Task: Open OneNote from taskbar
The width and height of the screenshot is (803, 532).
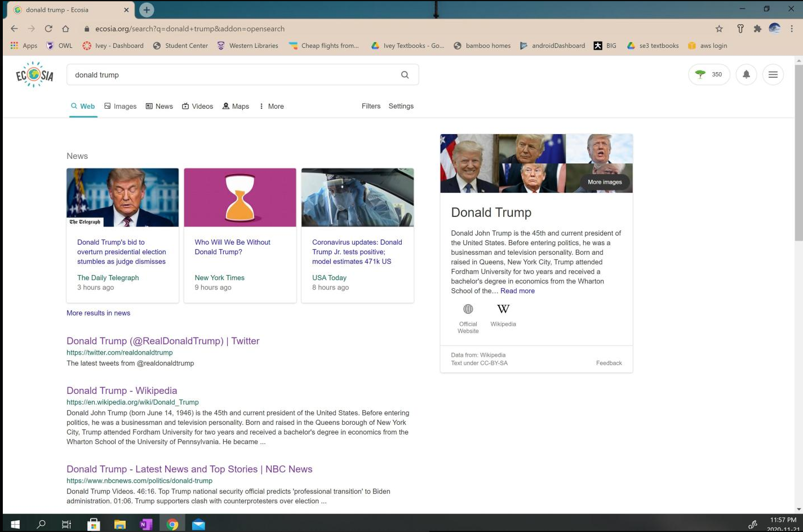Action: click(x=146, y=524)
